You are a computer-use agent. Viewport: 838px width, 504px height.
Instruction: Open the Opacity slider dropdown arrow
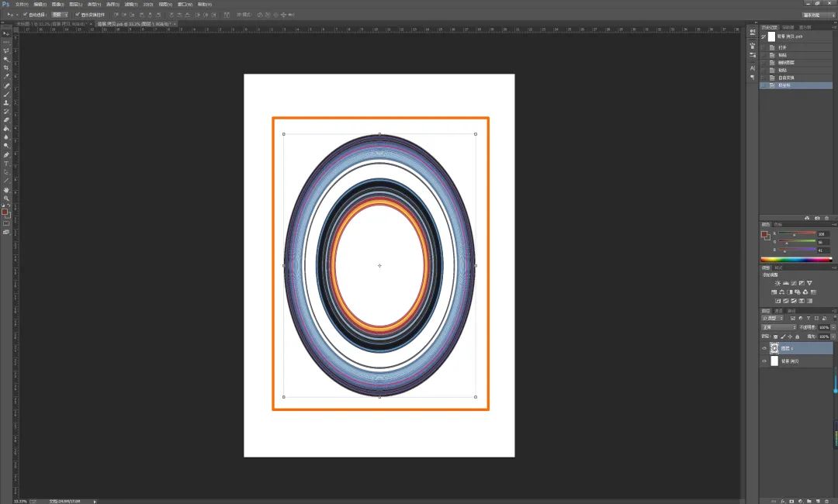coord(833,327)
